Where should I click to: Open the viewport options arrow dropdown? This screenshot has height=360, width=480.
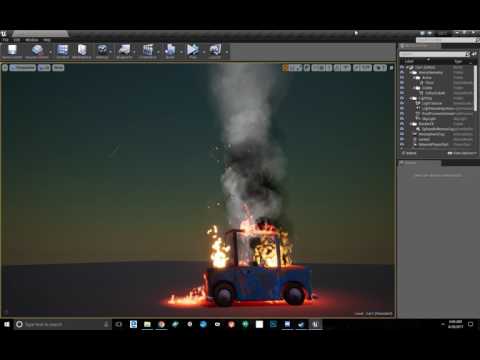5,68
